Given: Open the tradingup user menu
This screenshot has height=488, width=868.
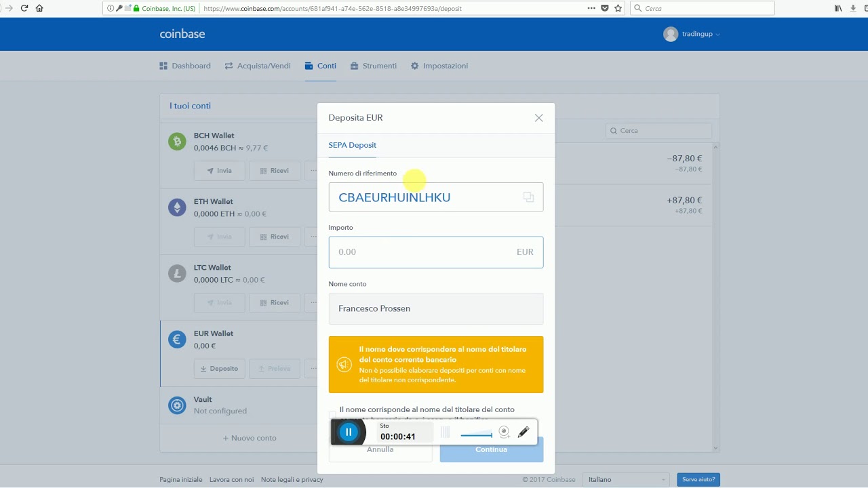Looking at the screenshot, I should point(692,34).
